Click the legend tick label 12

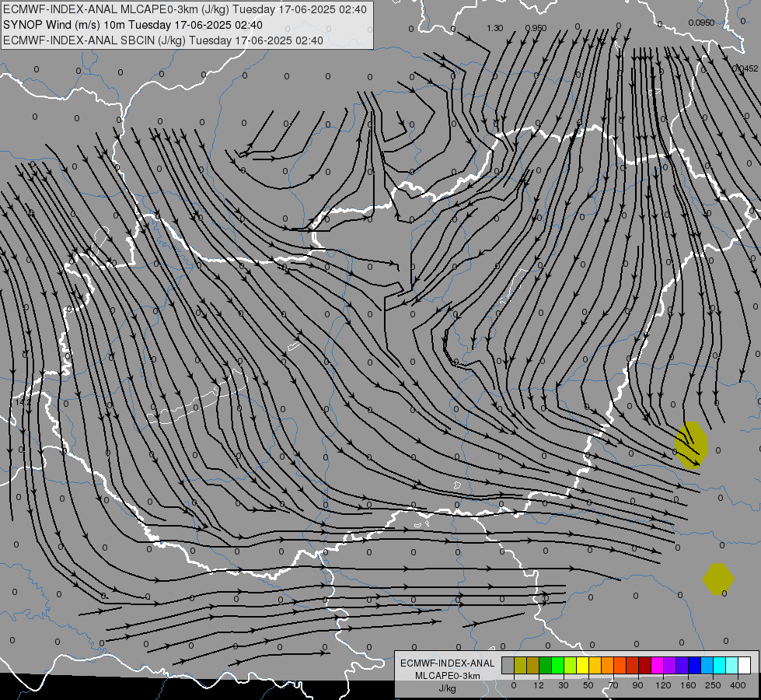pos(539,685)
